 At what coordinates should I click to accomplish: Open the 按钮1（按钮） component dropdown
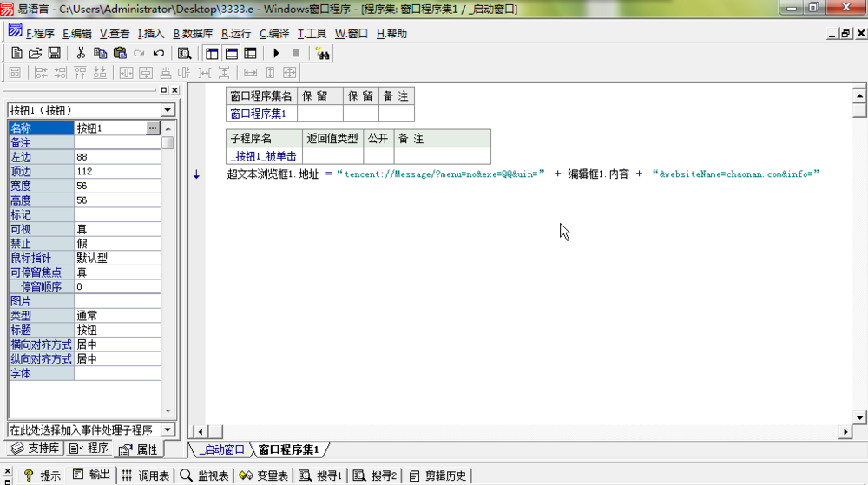[x=168, y=110]
